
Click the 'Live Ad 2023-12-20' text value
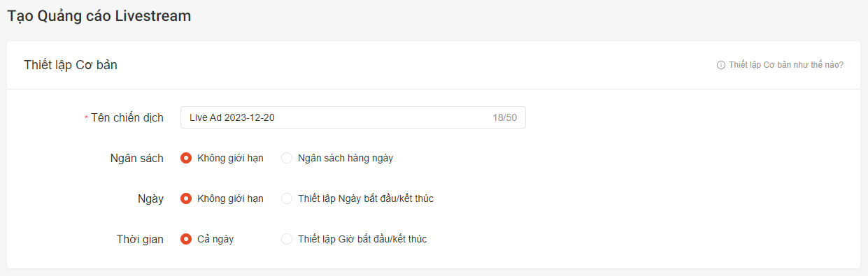coord(232,117)
